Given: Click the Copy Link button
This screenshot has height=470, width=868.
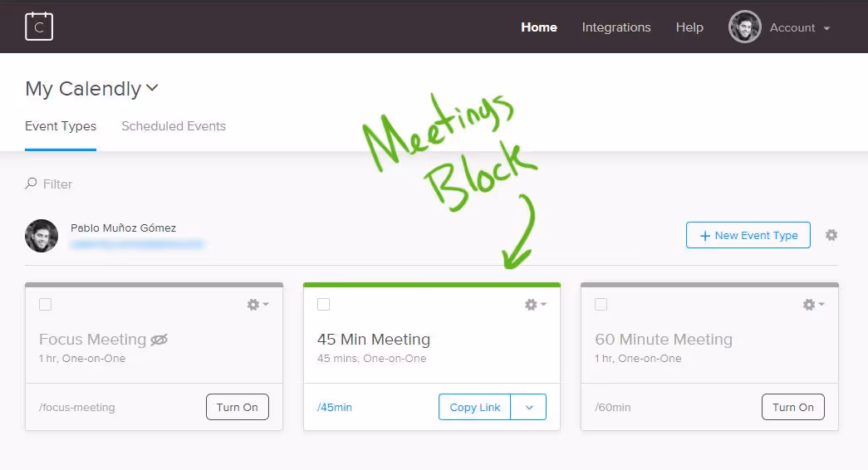Looking at the screenshot, I should 475,407.
